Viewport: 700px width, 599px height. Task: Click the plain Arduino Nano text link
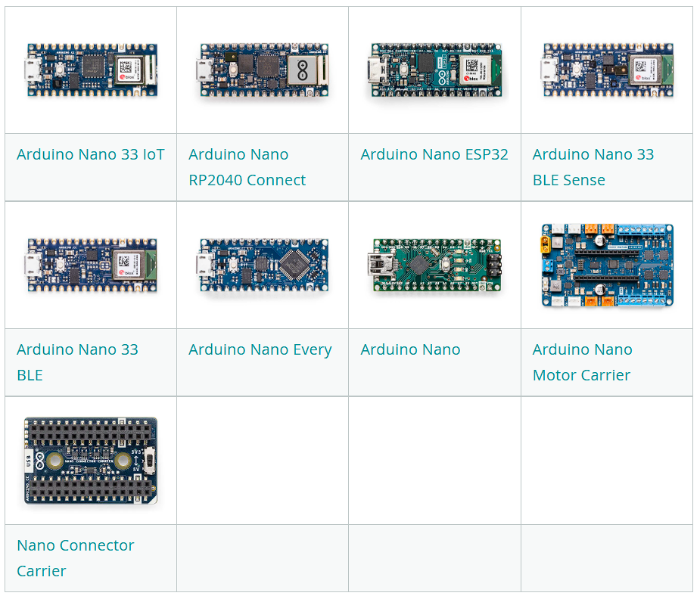click(410, 349)
